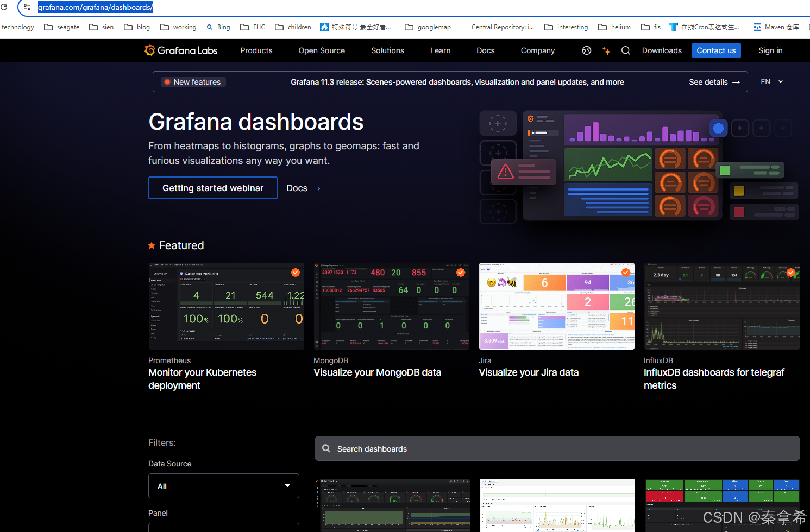Image resolution: width=810 pixels, height=532 pixels.
Task: Click the Cron expression bookmark
Action: (x=704, y=27)
